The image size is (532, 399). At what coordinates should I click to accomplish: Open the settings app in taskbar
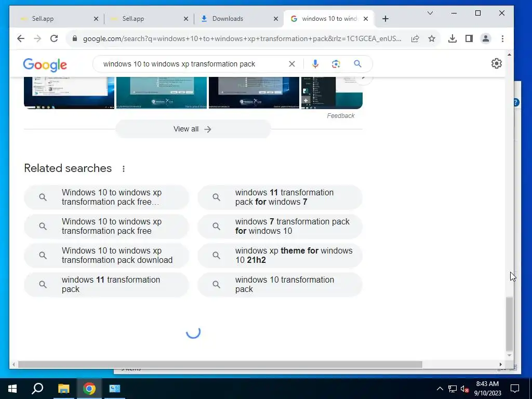pos(115,389)
